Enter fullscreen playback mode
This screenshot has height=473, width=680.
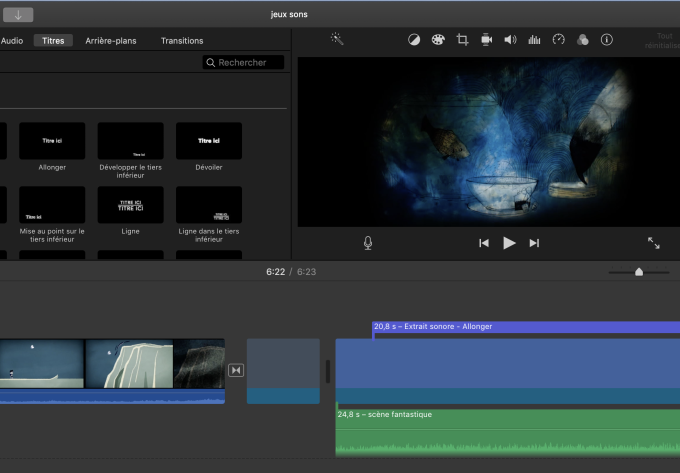coord(653,243)
